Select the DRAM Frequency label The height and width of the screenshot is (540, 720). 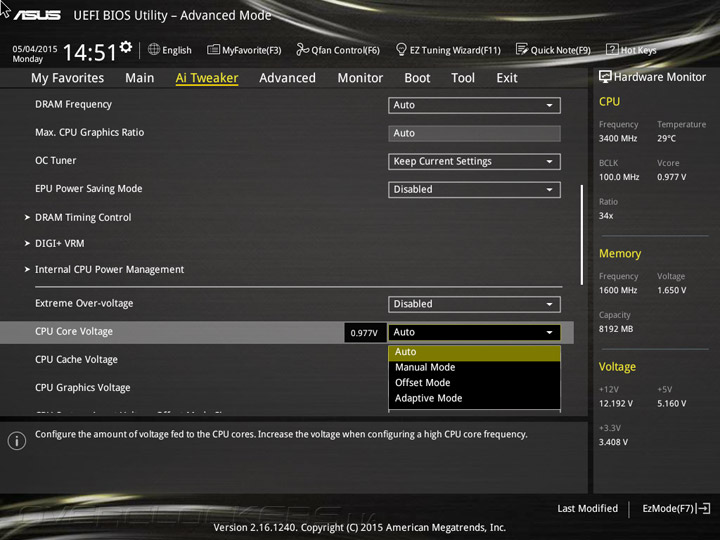[73, 105]
